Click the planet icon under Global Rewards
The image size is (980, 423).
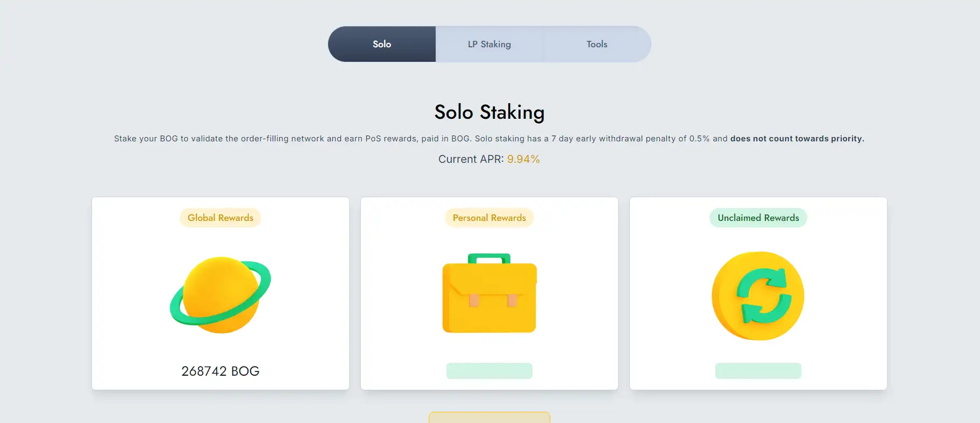point(221,295)
